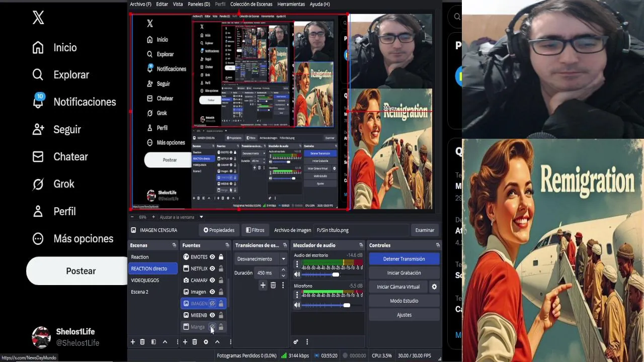Screen dimensions: 644x362
Task: Hide the Imagen source
Action: [x=212, y=292]
